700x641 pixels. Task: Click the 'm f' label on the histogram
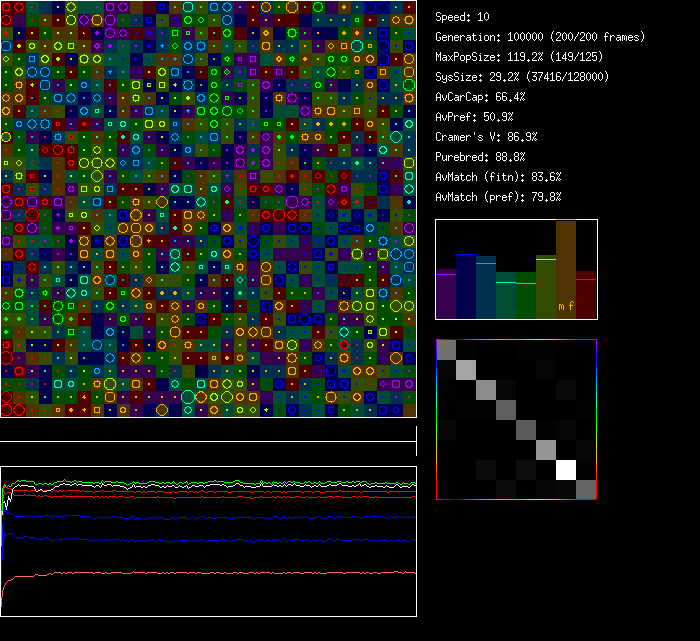[x=566, y=306]
